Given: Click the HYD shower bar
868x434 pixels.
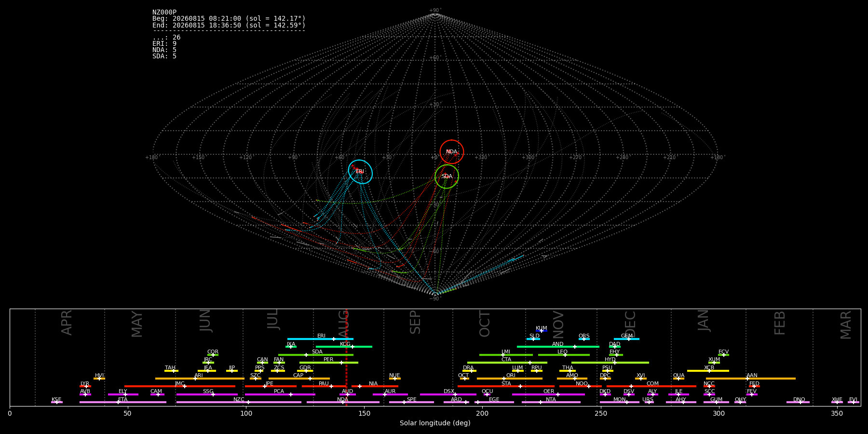Looking at the screenshot, I should (610, 363).
